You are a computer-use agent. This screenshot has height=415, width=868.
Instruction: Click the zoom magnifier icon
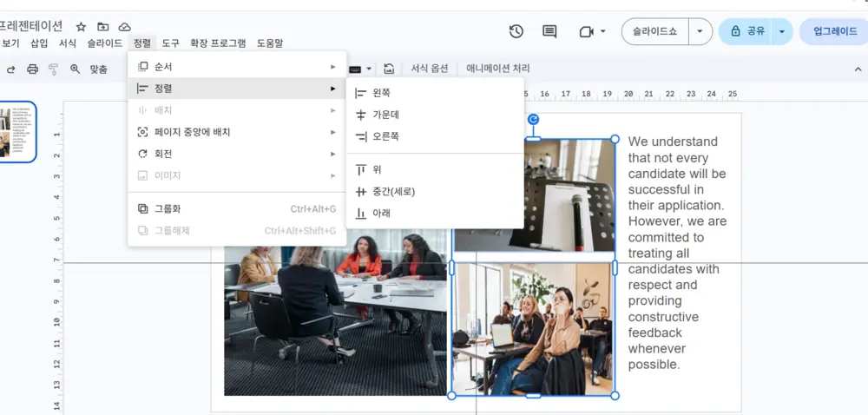pos(75,69)
